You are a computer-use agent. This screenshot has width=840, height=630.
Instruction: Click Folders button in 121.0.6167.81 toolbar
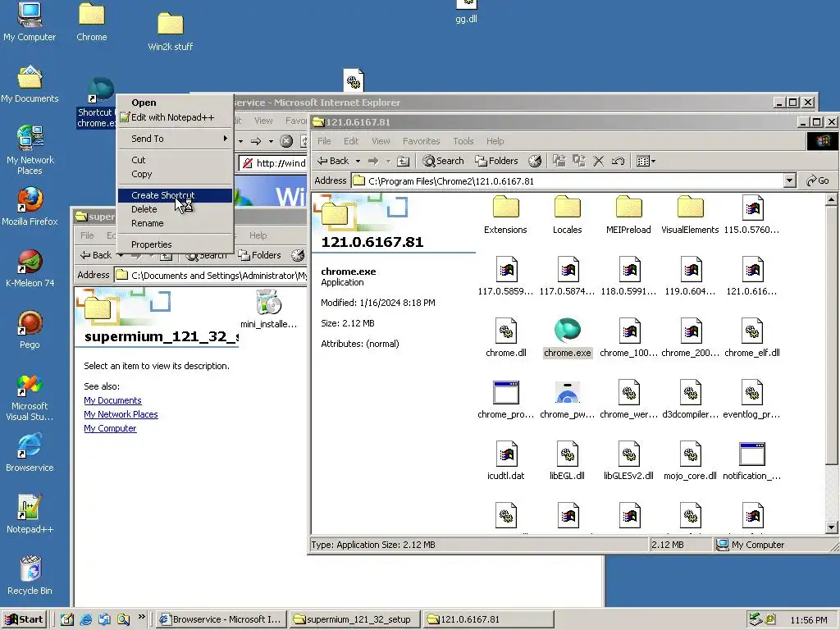click(x=496, y=161)
